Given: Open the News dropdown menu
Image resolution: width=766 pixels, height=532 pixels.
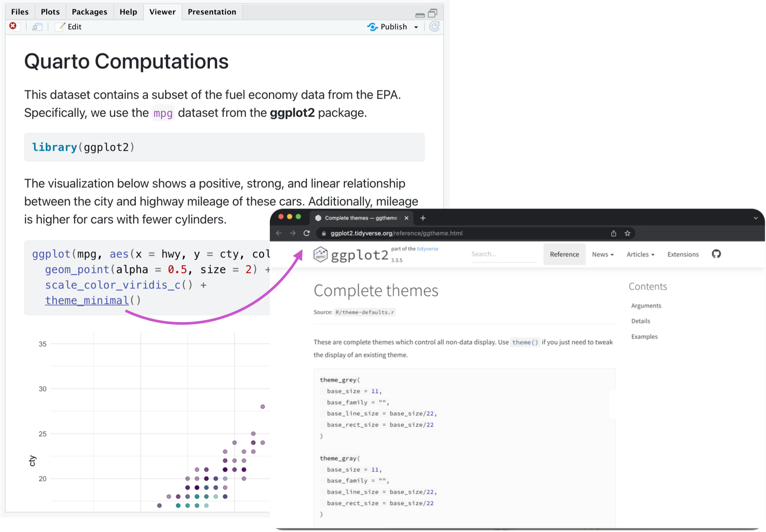Looking at the screenshot, I should pos(602,254).
